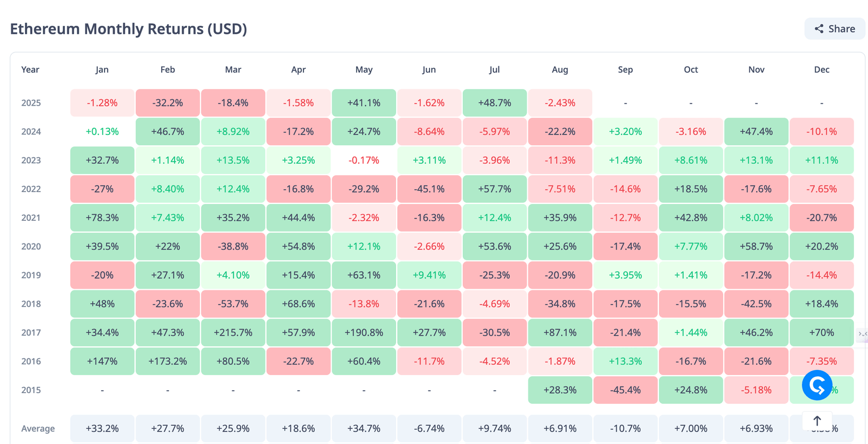
Task: Click the Average row label
Action: click(x=38, y=429)
